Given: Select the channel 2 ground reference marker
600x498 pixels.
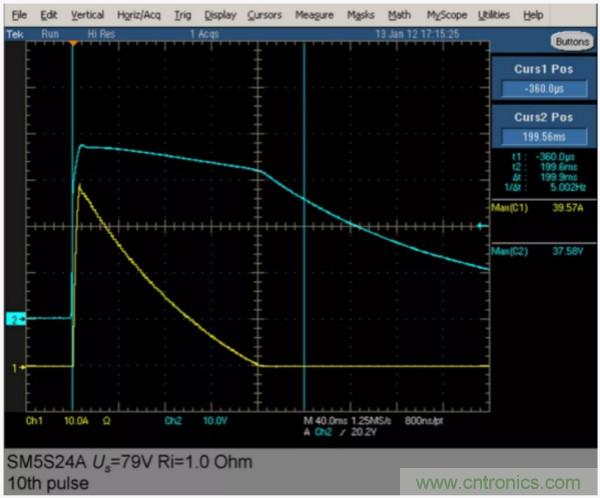Looking at the screenshot, I should [13, 318].
